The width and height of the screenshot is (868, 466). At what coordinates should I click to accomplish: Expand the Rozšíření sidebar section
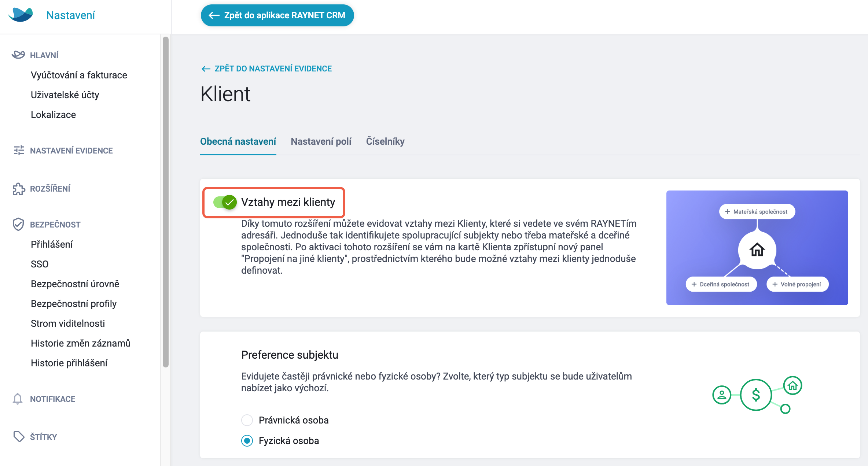coord(50,189)
